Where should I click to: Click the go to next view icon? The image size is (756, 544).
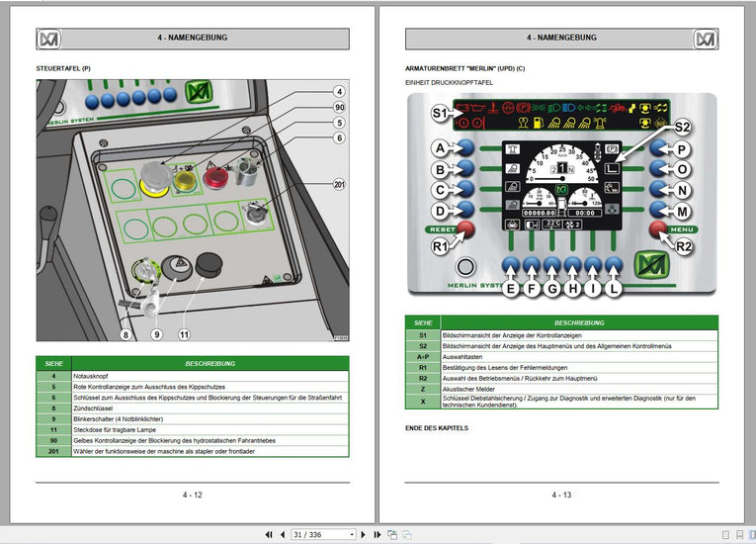coord(406,535)
